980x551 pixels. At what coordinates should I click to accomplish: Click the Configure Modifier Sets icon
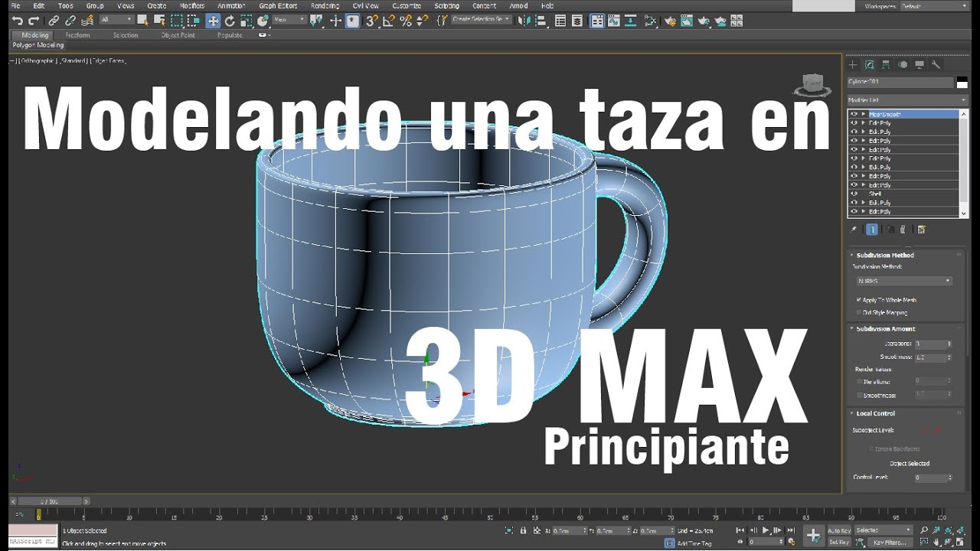(921, 229)
